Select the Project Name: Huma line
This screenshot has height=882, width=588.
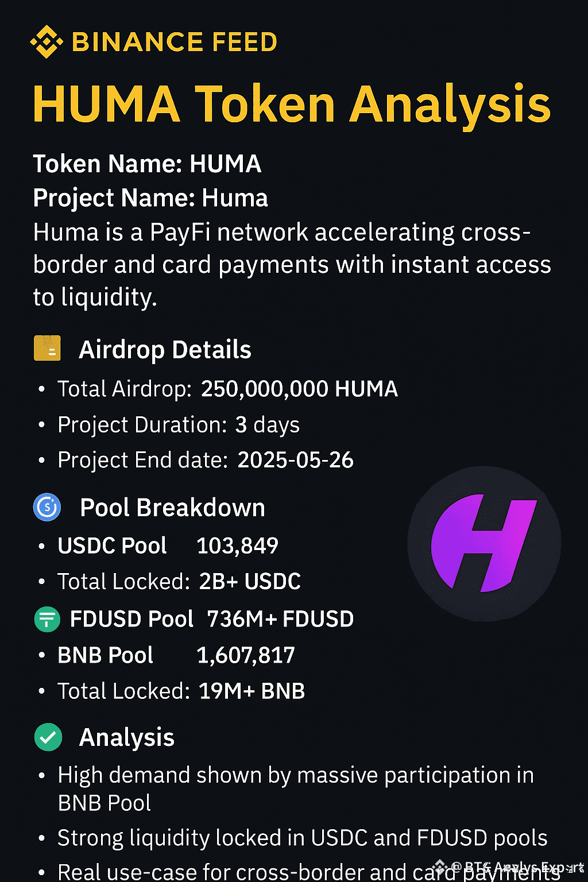150,198
